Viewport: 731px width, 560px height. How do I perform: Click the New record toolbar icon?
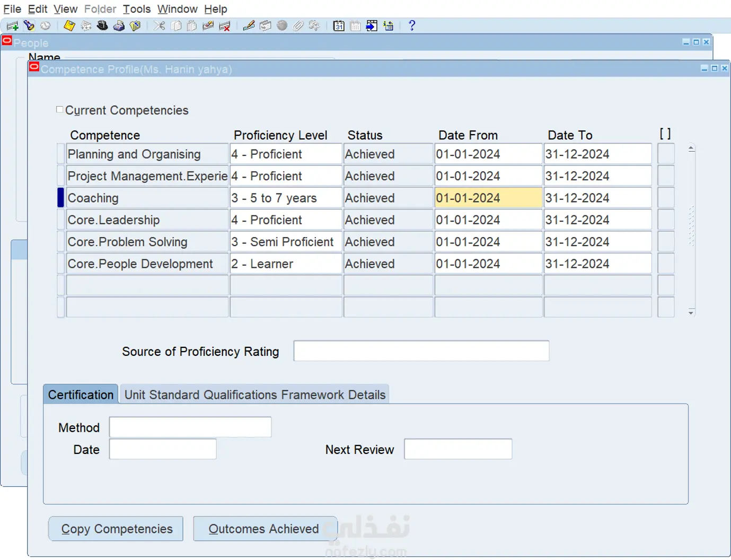[12, 25]
